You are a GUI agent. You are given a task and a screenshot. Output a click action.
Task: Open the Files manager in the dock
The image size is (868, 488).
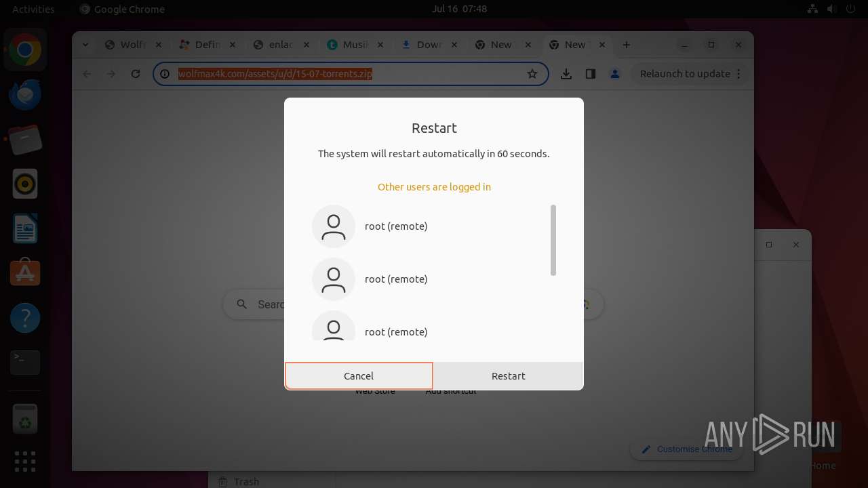(x=25, y=140)
